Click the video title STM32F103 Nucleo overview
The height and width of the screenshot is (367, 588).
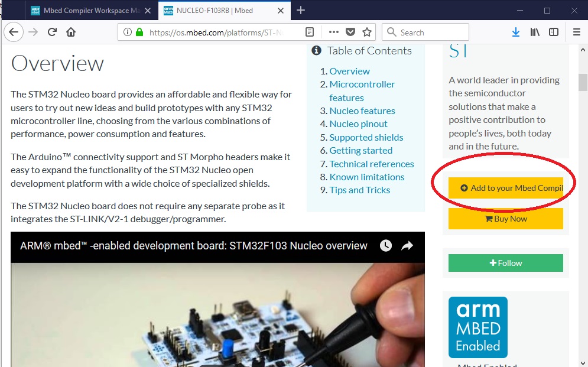[193, 245]
